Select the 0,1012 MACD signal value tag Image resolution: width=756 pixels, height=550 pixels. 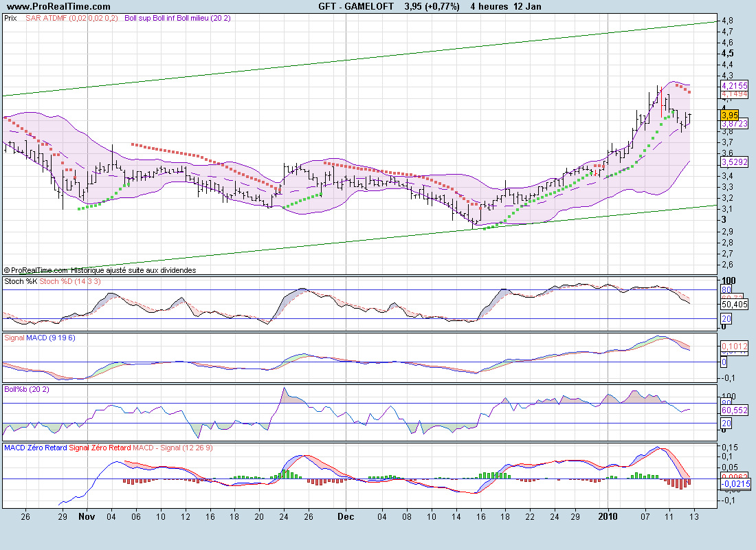(x=734, y=346)
